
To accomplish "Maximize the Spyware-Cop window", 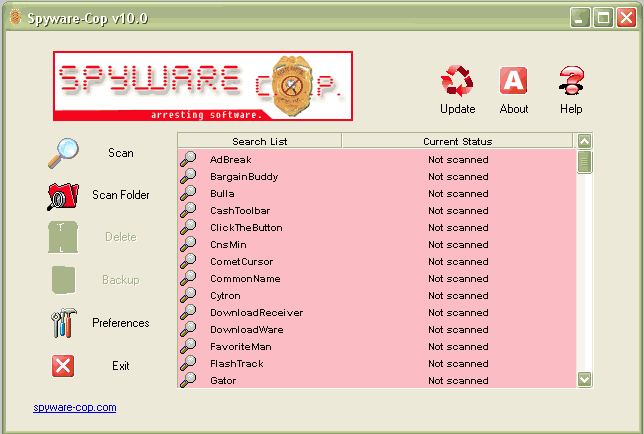I will (x=603, y=18).
